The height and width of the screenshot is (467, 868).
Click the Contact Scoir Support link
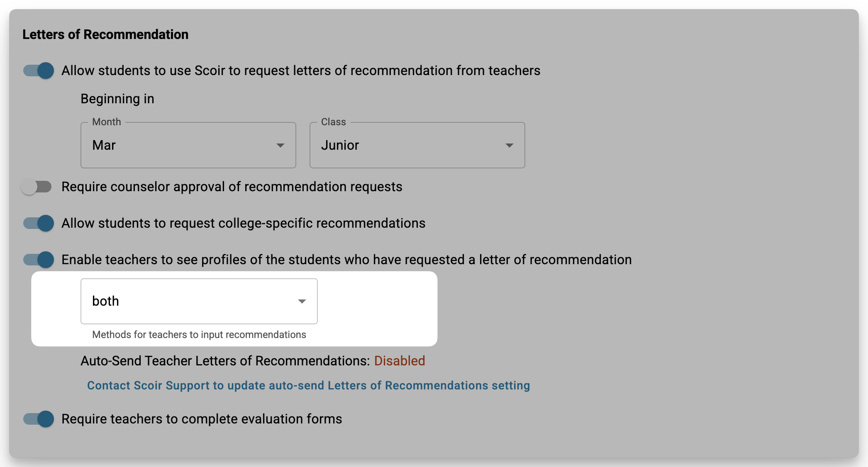308,385
